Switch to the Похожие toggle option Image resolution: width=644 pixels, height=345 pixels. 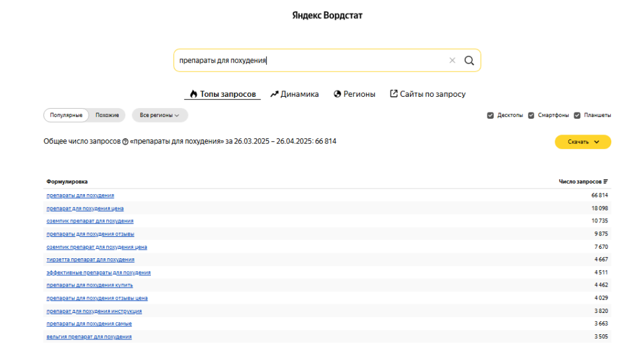click(107, 115)
